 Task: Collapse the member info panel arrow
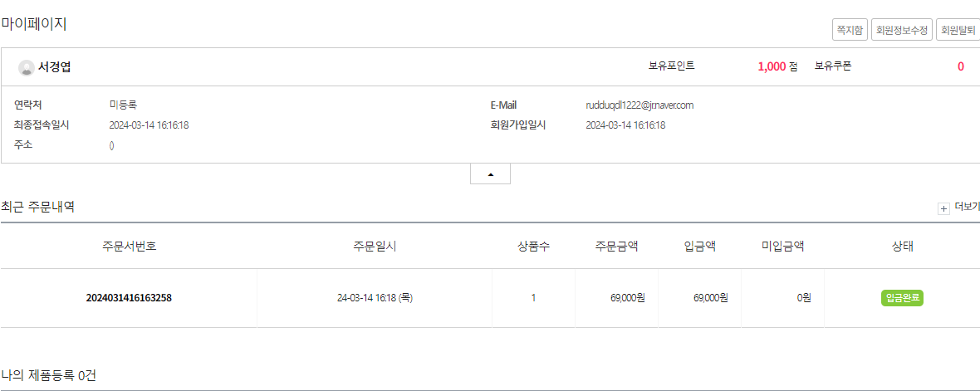pos(490,174)
